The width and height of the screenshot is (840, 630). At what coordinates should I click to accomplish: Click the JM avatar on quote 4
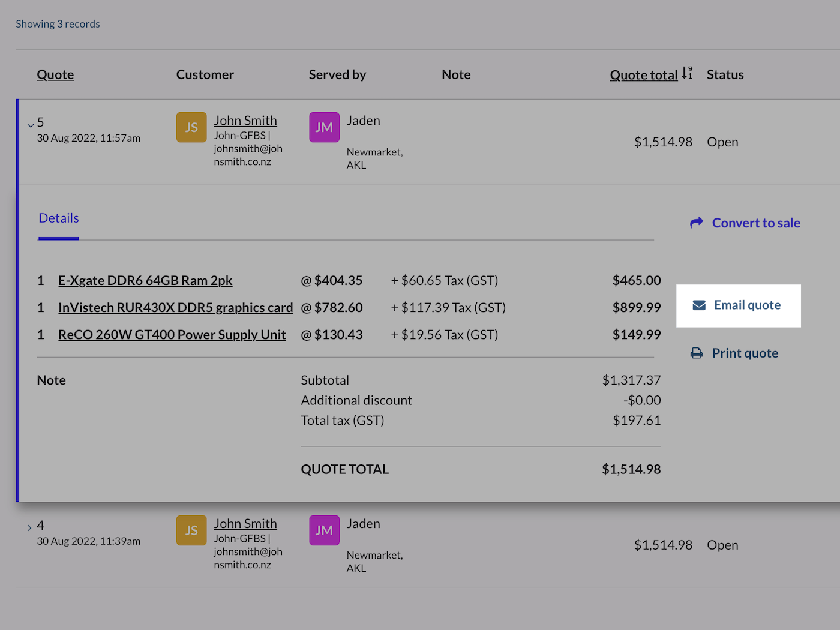(324, 530)
